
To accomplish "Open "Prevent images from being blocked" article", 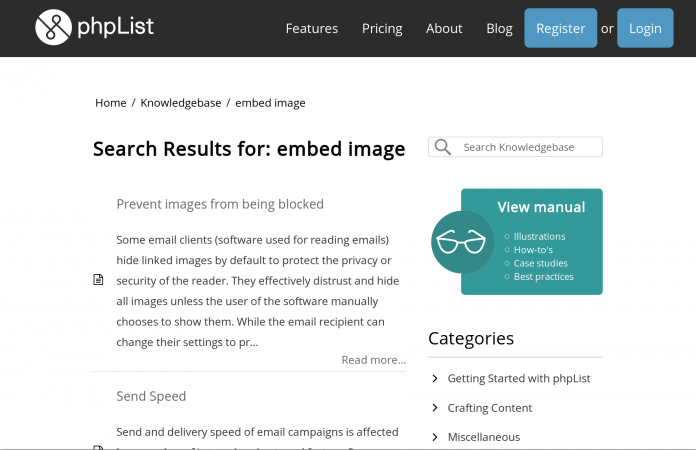I will pos(220,204).
